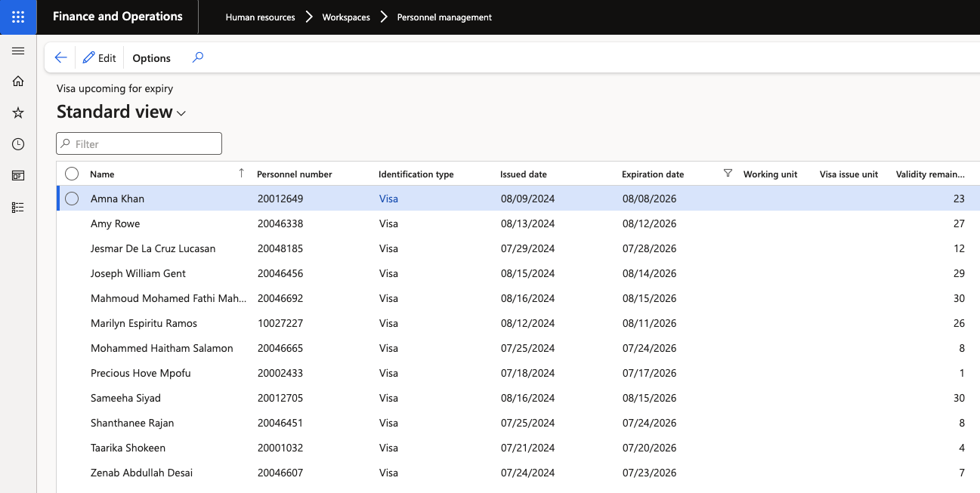The height and width of the screenshot is (493, 980).
Task: Click personnel number 20046607
Action: (280, 473)
